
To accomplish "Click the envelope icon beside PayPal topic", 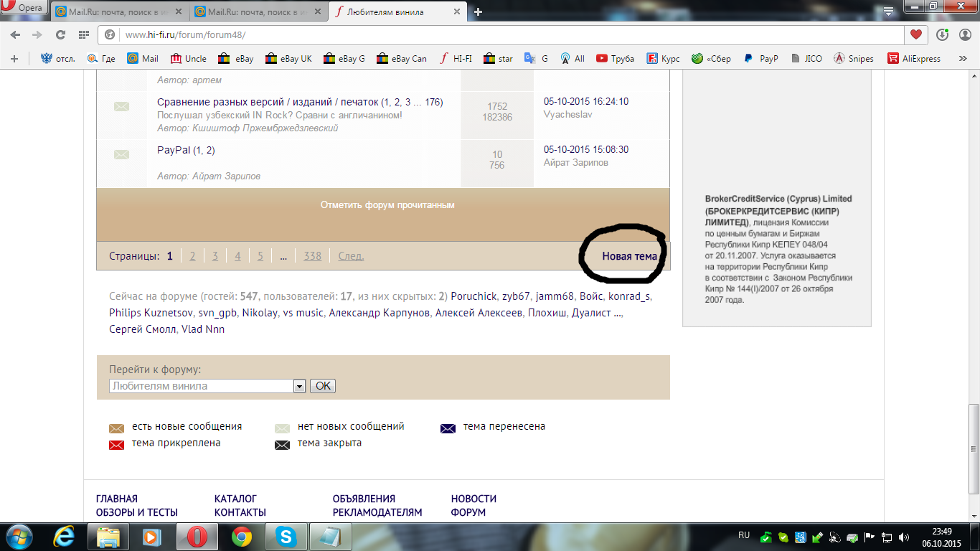I will tap(121, 155).
